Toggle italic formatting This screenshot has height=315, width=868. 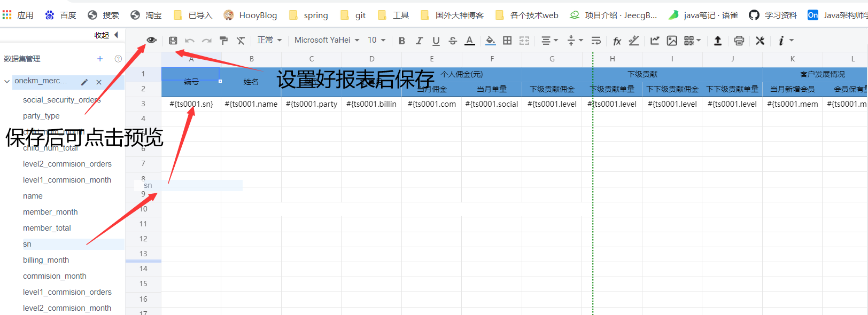(x=419, y=41)
